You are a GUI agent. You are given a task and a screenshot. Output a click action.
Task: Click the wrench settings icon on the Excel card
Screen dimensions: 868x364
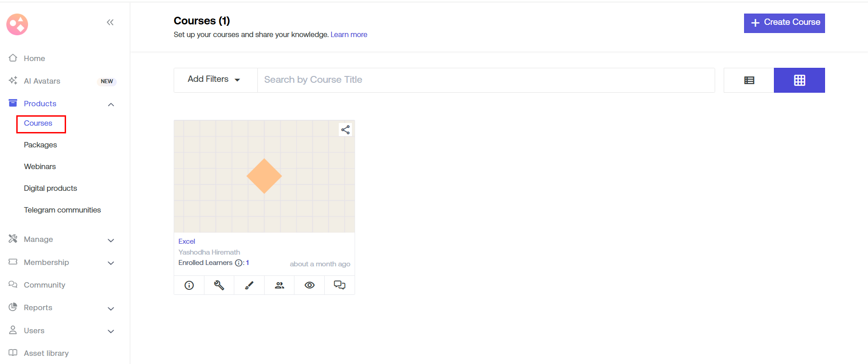pyautogui.click(x=219, y=285)
